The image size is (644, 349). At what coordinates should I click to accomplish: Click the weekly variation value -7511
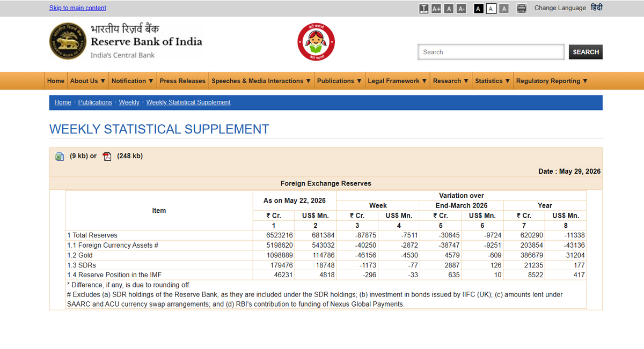408,235
